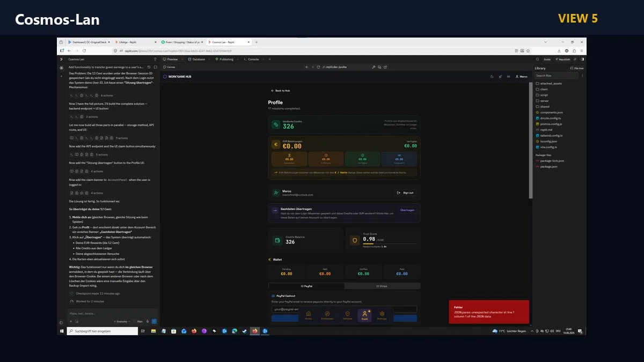
Task: Open Settings gear icon in bottom nav
Action: [382, 315]
